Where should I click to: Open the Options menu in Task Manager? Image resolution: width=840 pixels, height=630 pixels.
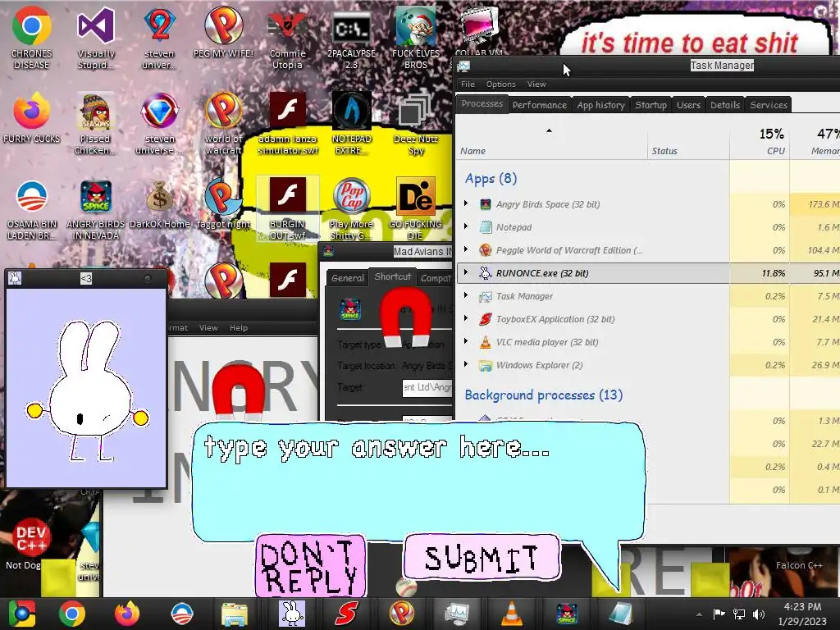tap(501, 84)
